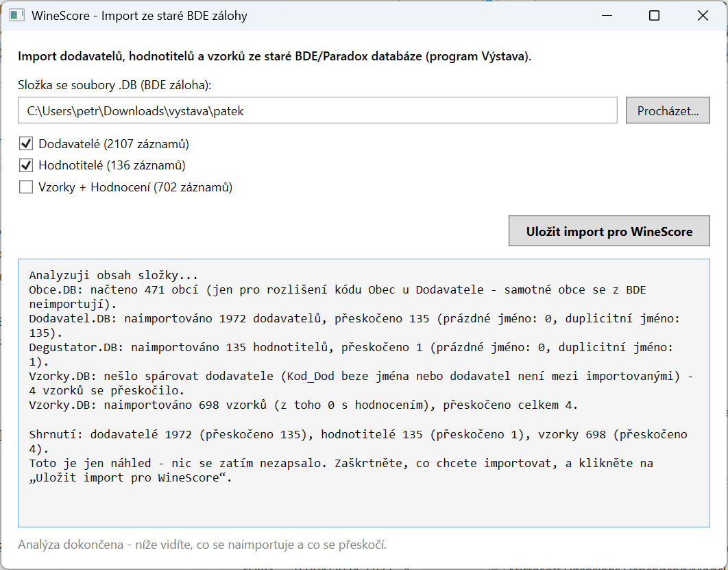Click log line 'Vzorky.DB: nešlo spárovat dodavatele'
Viewport: 728px width, 570px height.
361,383
